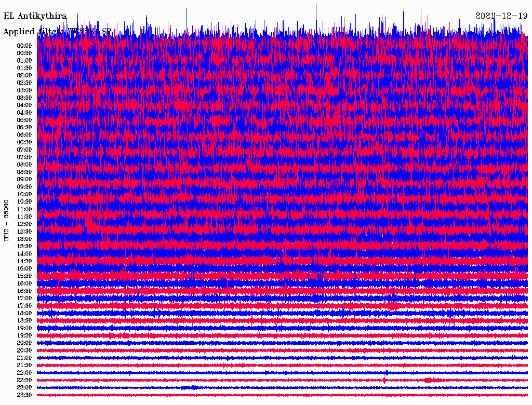Screen dimensions: 532x405
Task: Click the 17:00 time label
Action: [24, 299]
